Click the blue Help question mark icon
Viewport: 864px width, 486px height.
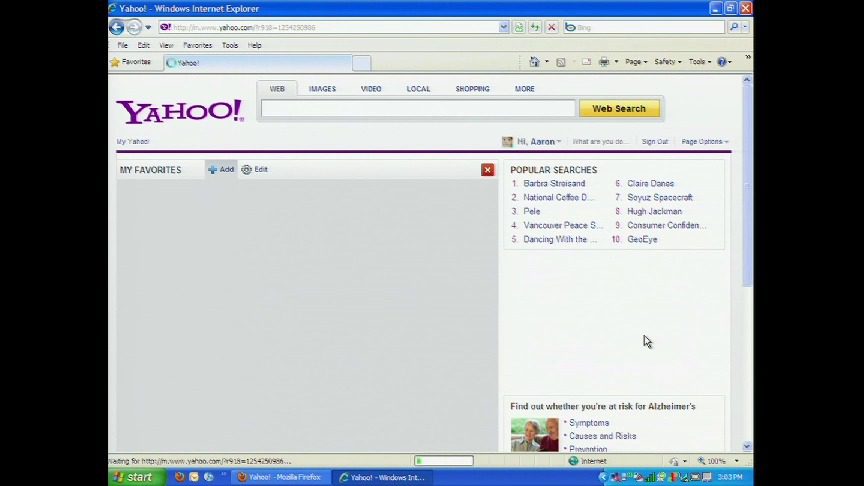coord(722,62)
